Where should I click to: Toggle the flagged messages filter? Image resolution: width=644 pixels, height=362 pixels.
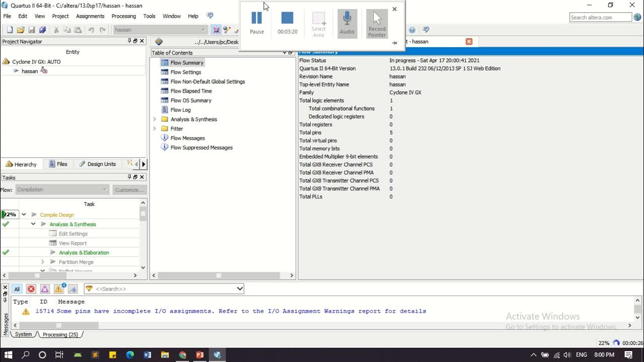(73, 289)
